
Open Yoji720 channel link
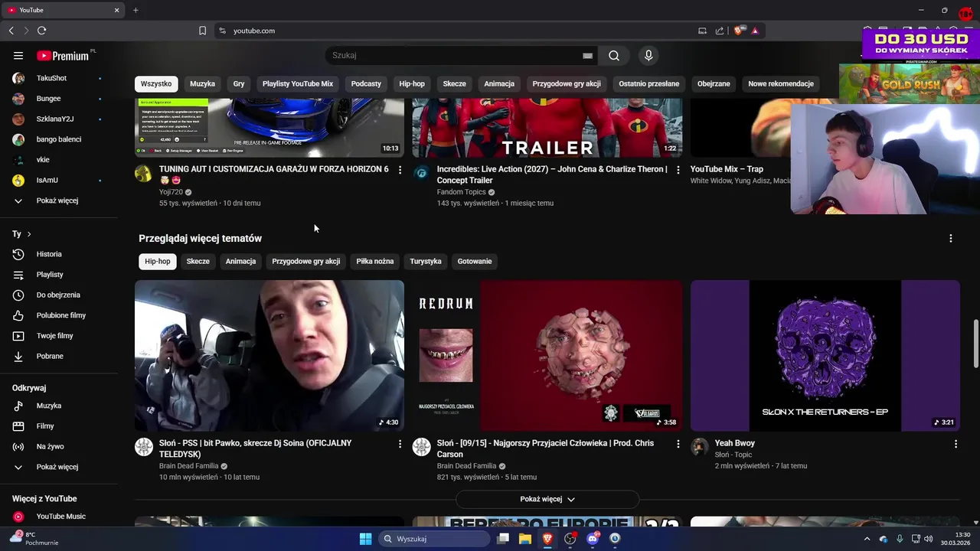tap(171, 192)
